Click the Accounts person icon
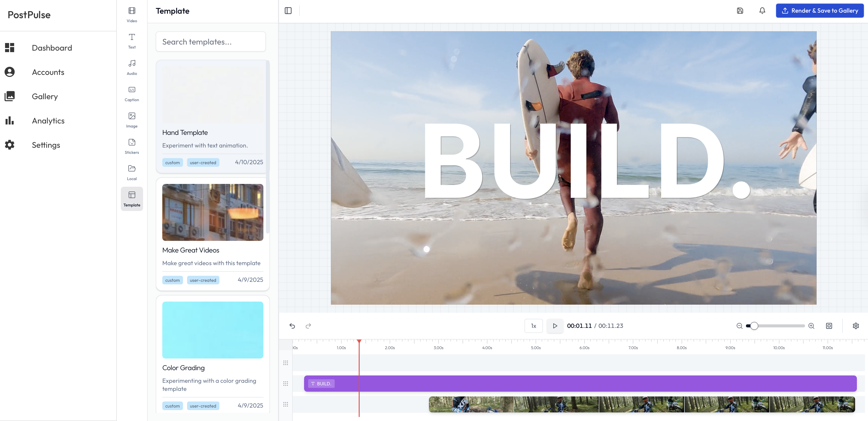Image resolution: width=868 pixels, height=421 pixels. (x=10, y=72)
